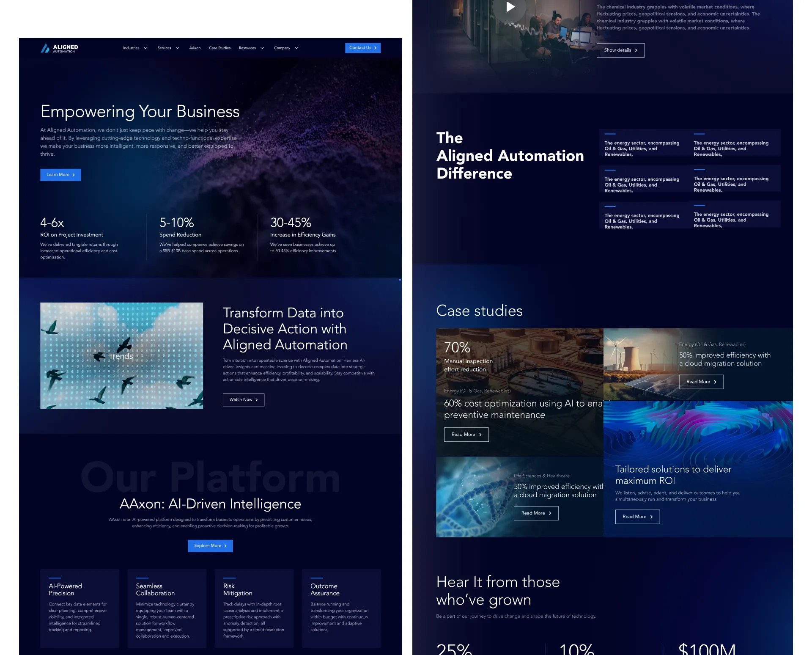
Task: Click the Learn More hero button
Action: pos(60,175)
